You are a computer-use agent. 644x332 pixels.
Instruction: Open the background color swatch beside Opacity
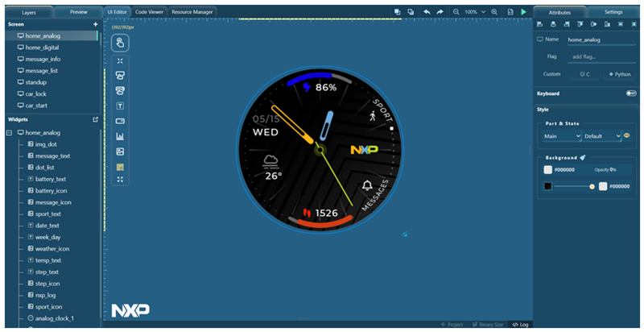(x=548, y=170)
